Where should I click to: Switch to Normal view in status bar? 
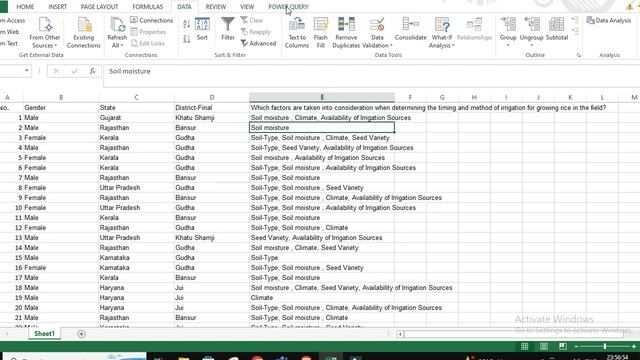tap(524, 347)
